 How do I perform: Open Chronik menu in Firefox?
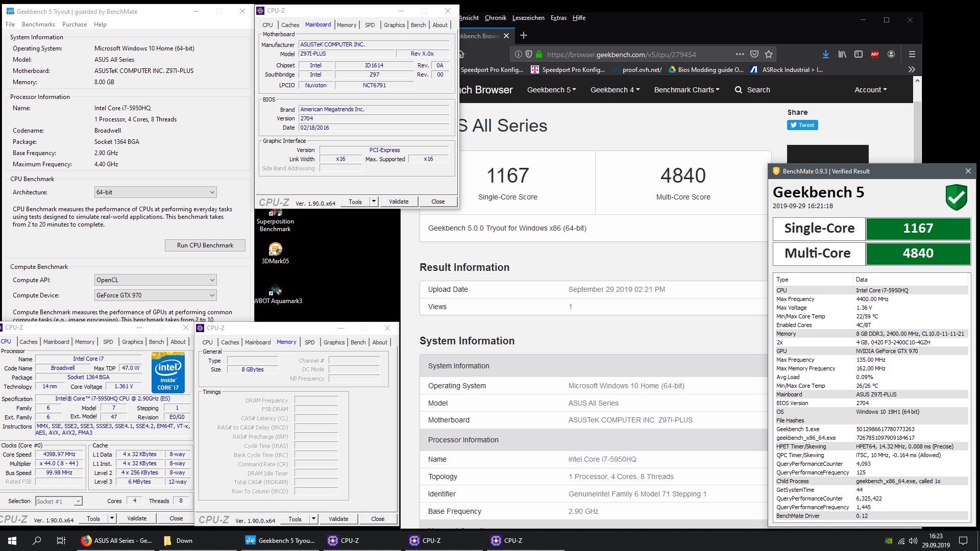[495, 18]
